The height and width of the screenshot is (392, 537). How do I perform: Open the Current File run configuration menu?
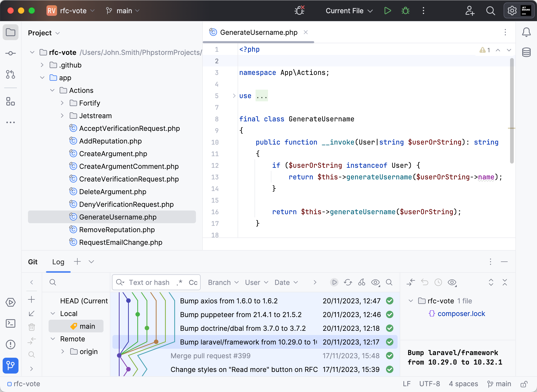pyautogui.click(x=349, y=11)
